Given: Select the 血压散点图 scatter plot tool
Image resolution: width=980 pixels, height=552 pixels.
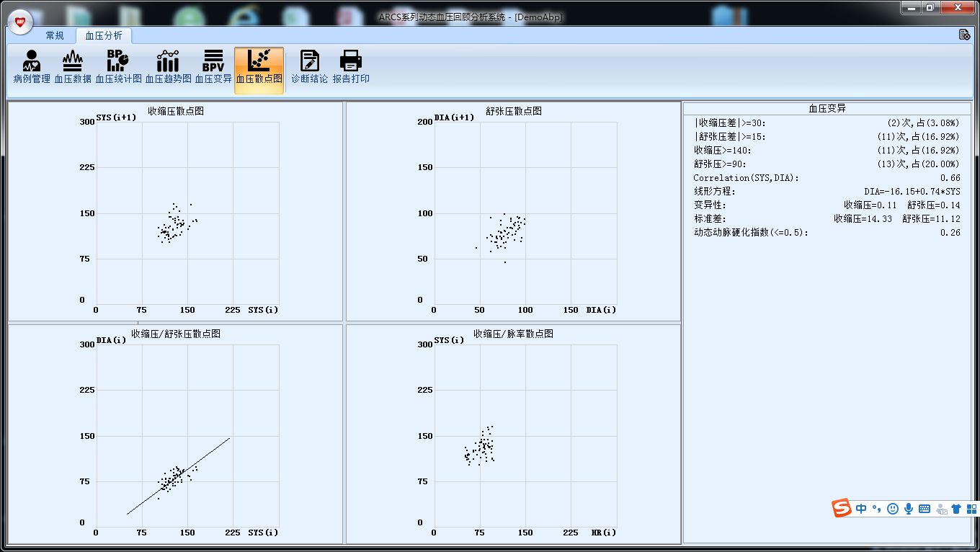Looking at the screenshot, I should [x=259, y=69].
